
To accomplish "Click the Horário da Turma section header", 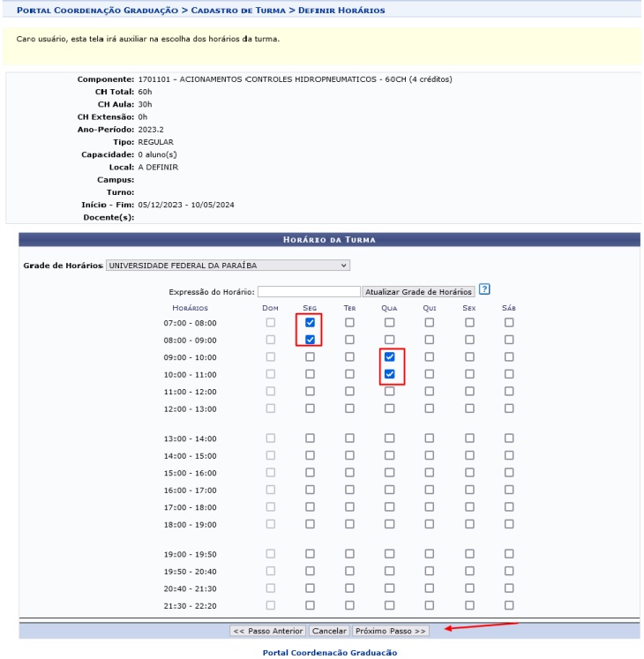I will point(330,240).
